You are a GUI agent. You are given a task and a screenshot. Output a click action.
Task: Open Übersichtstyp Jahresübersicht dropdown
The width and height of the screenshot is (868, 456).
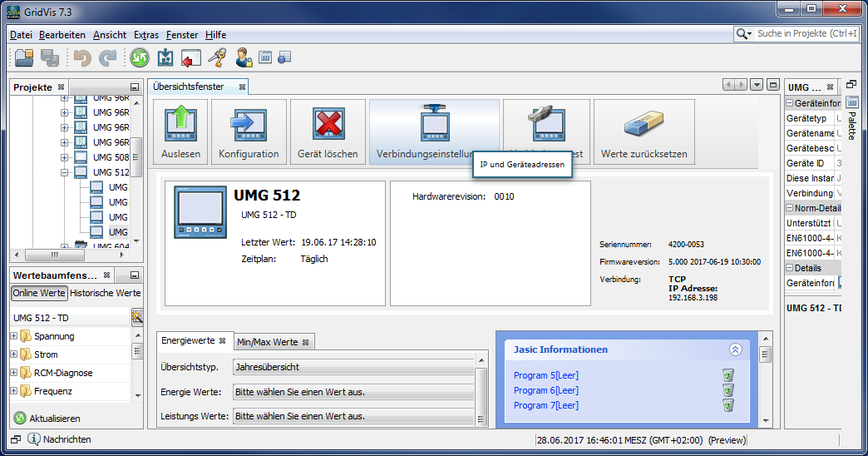353,367
